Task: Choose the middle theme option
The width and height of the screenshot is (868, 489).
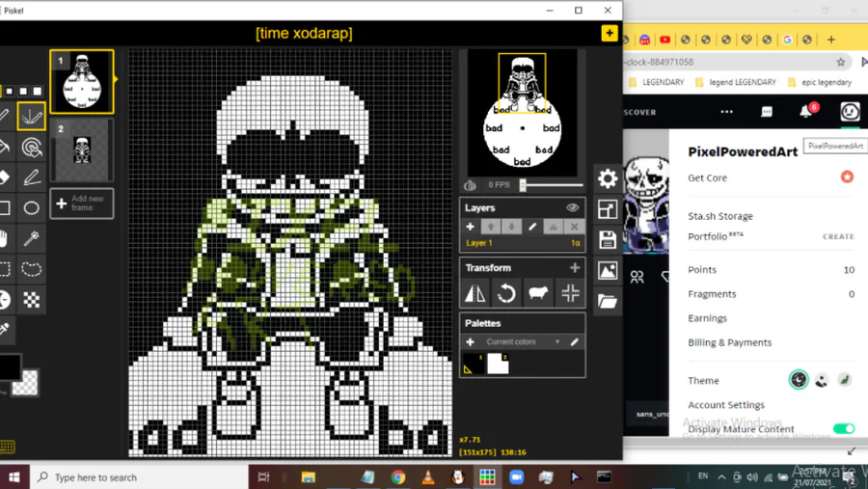Action: [822, 380]
